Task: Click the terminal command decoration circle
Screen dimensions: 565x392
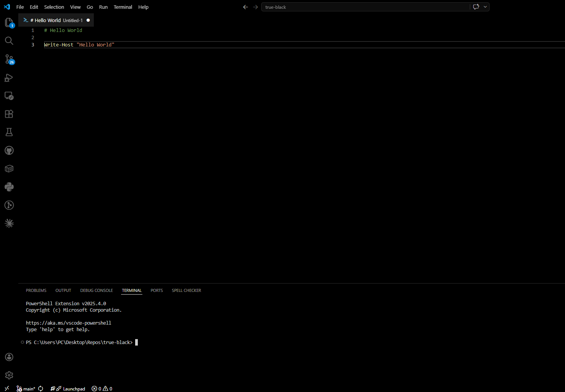Action: [22, 342]
